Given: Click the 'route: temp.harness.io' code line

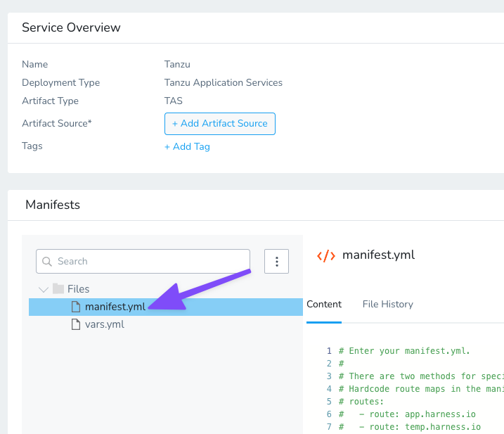Looking at the screenshot, I should [x=410, y=427].
